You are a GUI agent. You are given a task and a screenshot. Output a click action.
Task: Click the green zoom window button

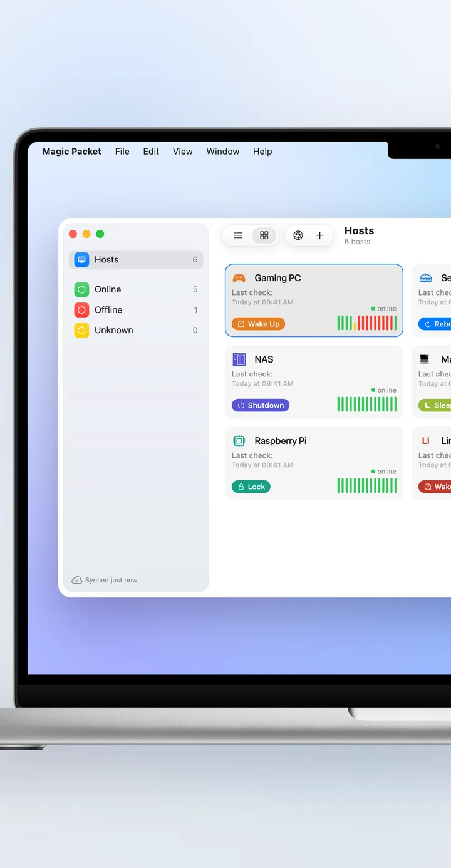point(100,234)
